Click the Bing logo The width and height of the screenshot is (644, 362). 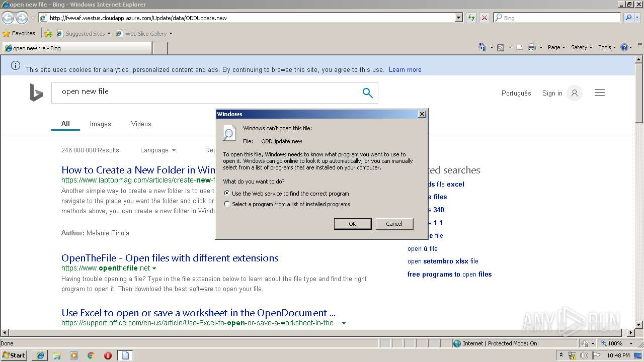click(36, 93)
